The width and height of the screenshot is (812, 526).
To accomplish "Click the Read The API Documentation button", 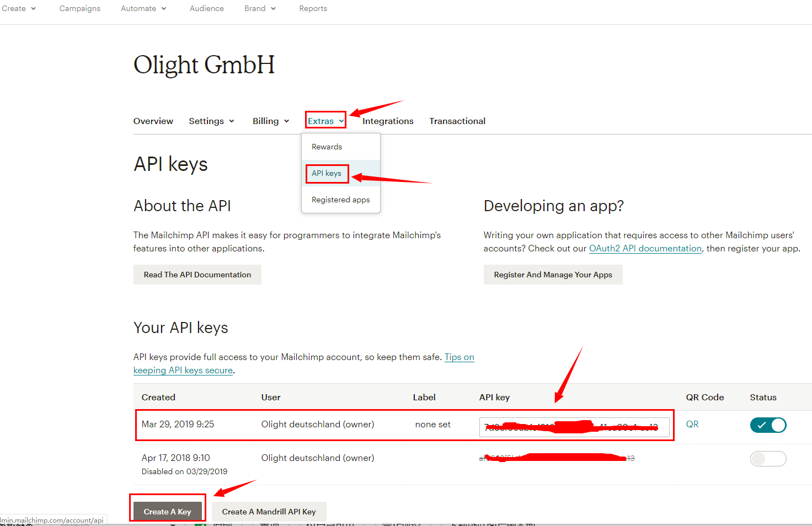I will (197, 275).
